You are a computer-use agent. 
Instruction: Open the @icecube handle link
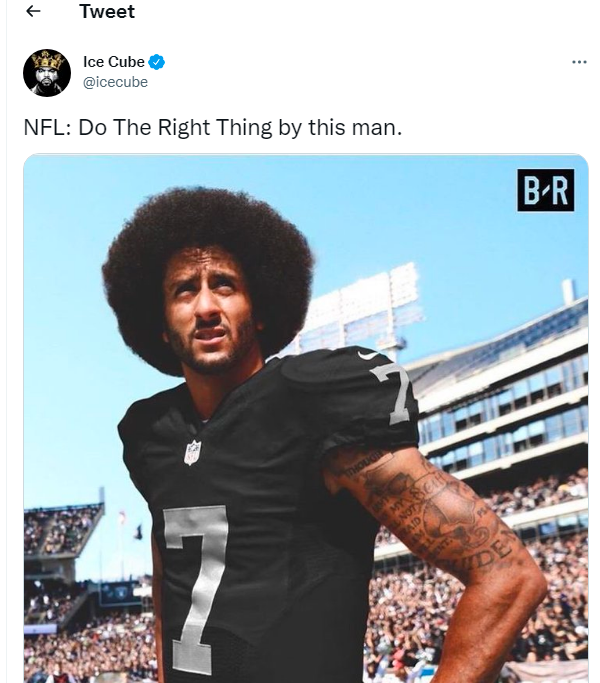click(115, 82)
